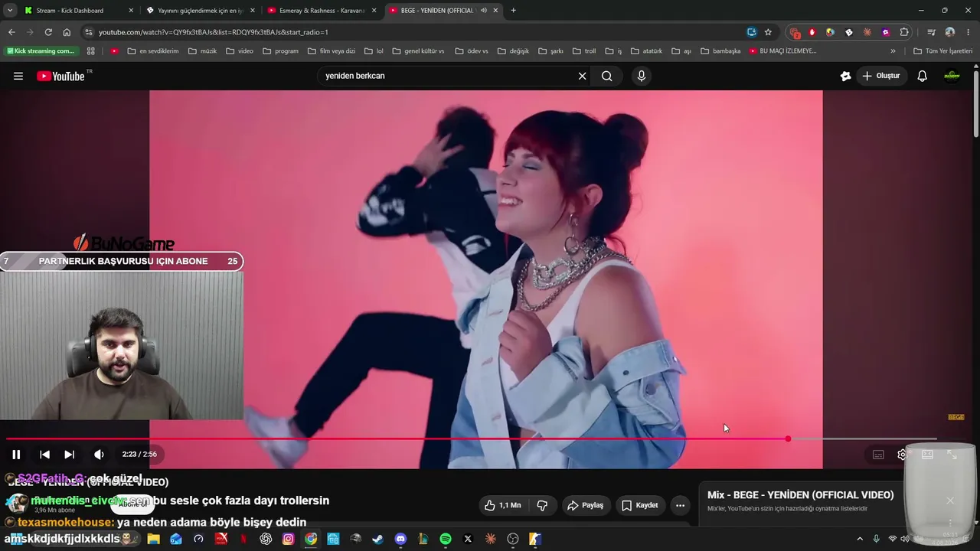Open File Explorer from the taskbar
980x551 pixels.
click(x=153, y=539)
